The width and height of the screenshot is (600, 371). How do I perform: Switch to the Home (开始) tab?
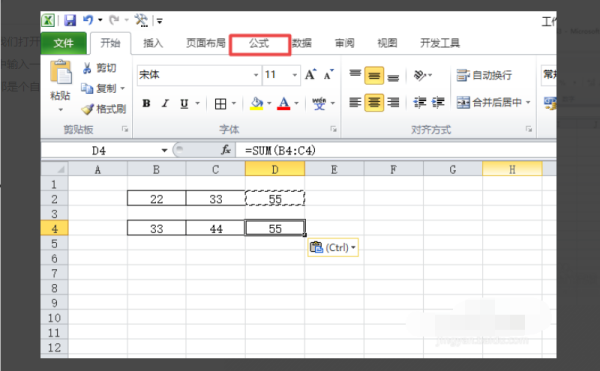click(x=110, y=43)
